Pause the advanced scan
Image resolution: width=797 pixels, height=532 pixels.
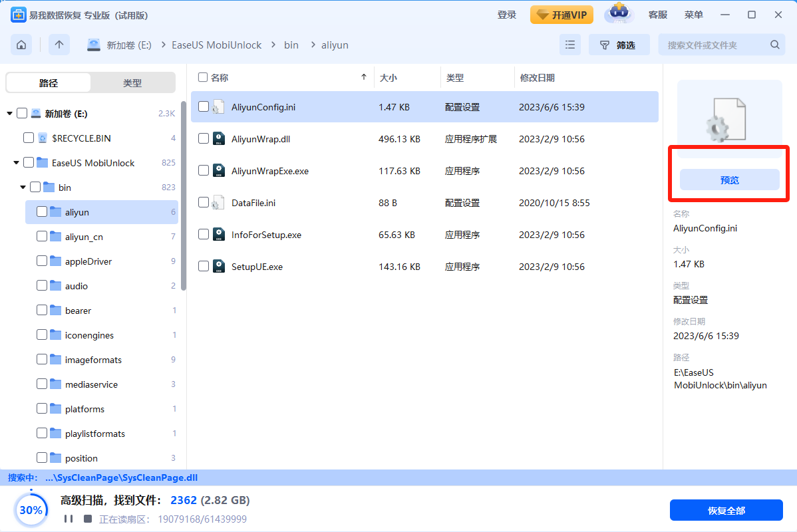[69, 519]
